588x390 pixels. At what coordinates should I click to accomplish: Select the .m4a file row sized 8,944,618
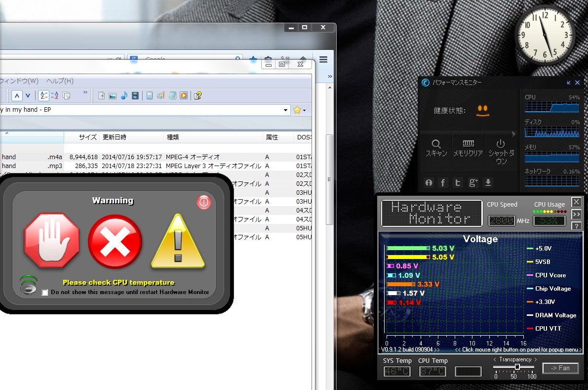coord(156,157)
